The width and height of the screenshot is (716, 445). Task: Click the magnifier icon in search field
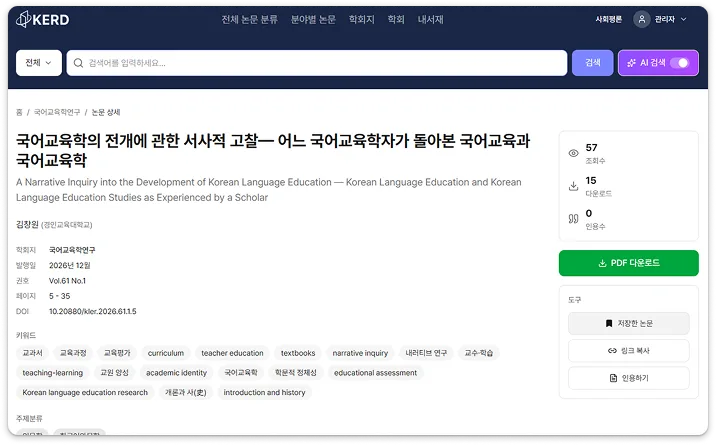(79, 63)
